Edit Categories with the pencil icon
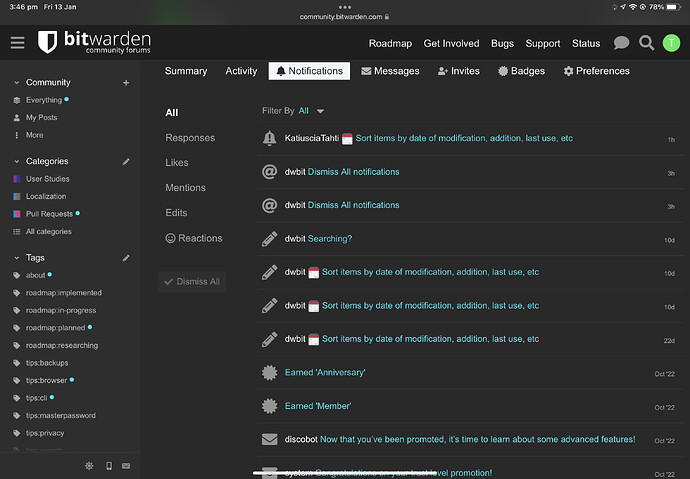Image resolution: width=690 pixels, height=479 pixels. pyautogui.click(x=126, y=161)
